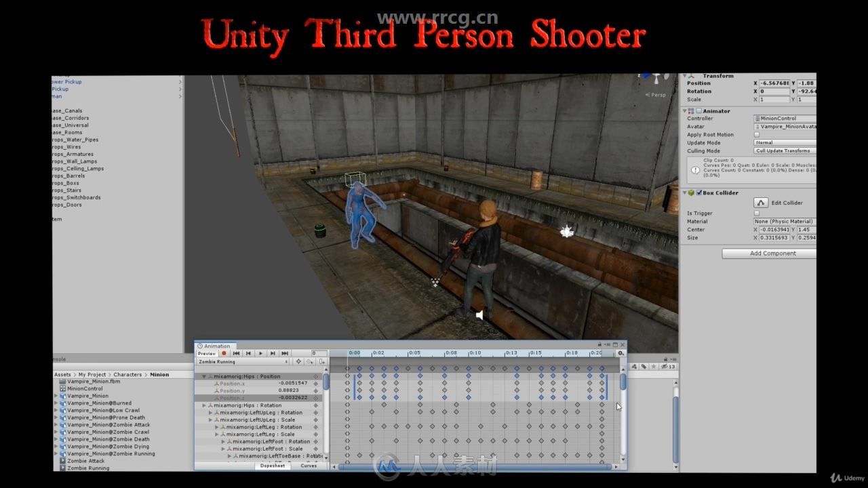Click the record button in Animation window
The width and height of the screenshot is (868, 488).
pyautogui.click(x=224, y=353)
